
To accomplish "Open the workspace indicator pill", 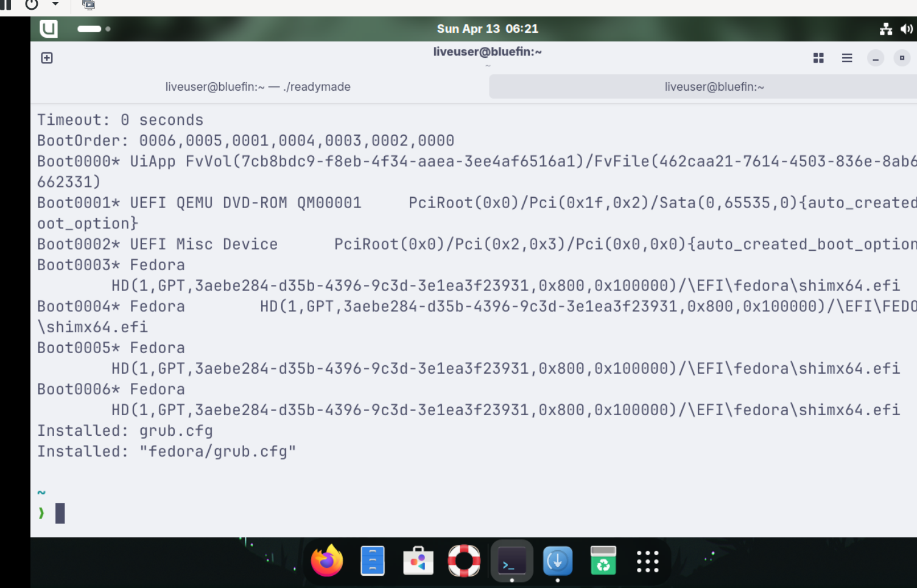I will click(x=93, y=29).
